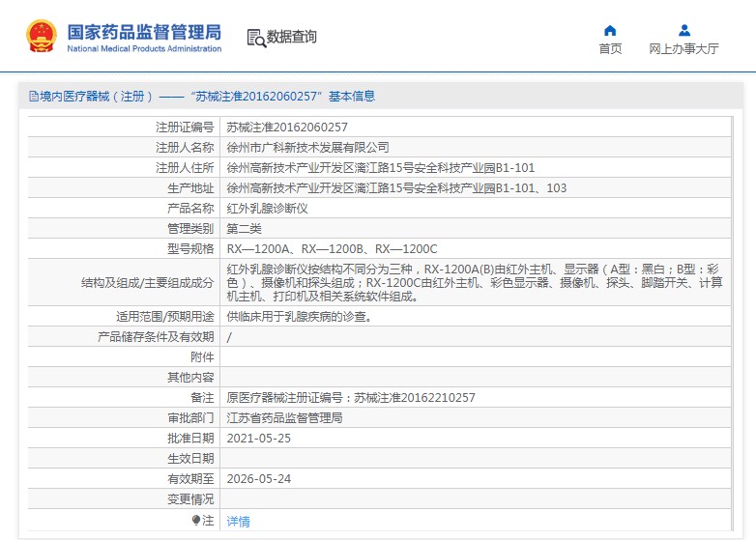
Task: Click the 审批部门 row label
Action: [190, 417]
